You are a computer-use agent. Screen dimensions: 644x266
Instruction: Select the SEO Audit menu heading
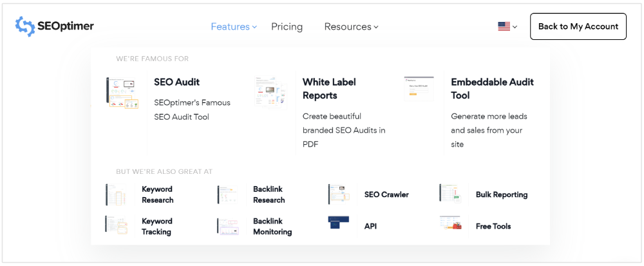[176, 82]
